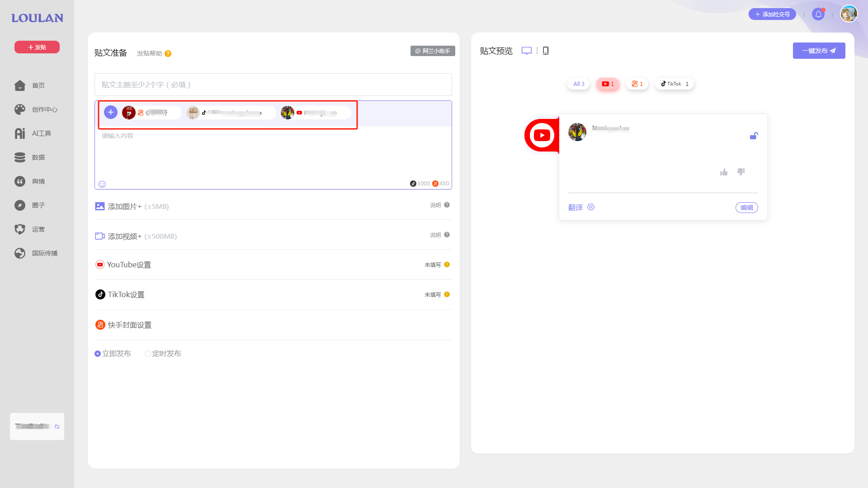
Task: Click the plus icon to add account
Action: [111, 112]
